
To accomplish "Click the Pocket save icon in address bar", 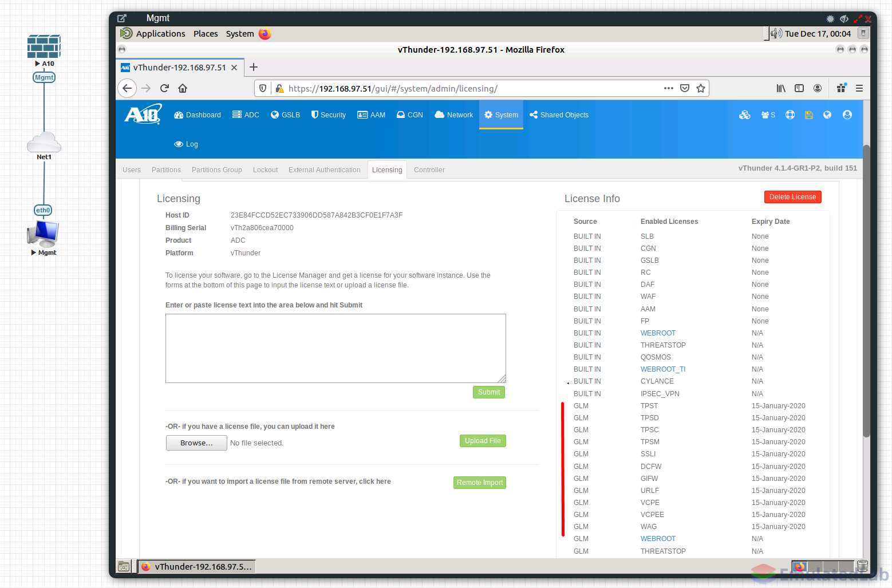I will [x=684, y=88].
